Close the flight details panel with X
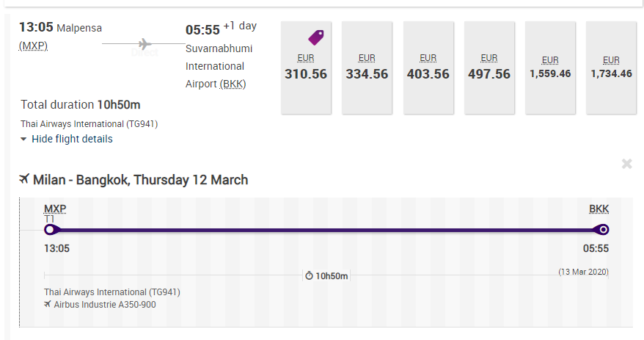Screen dimensions: 644x340 [x=626, y=164]
